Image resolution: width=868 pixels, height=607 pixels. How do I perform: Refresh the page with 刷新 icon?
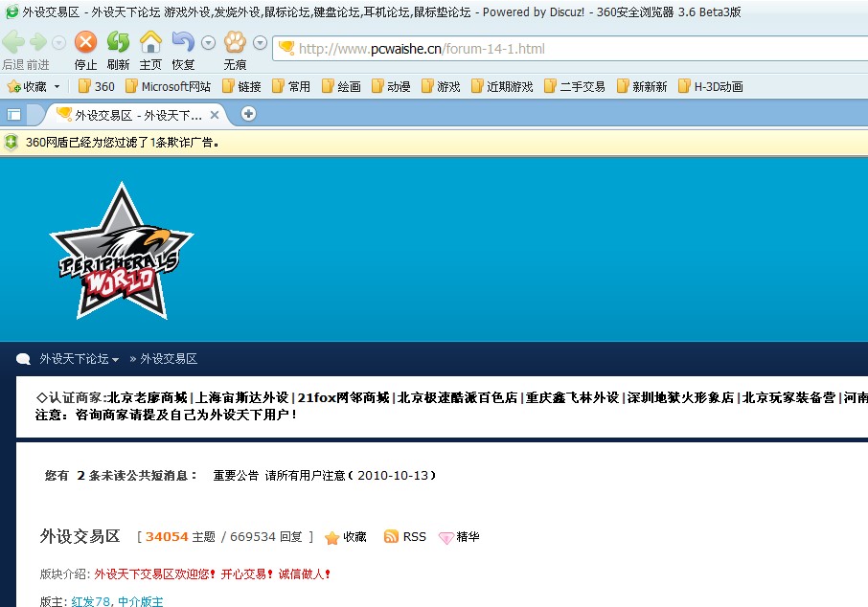tap(118, 42)
